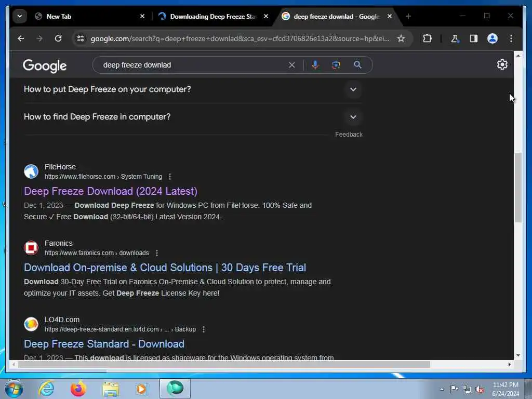The image size is (532, 399).
Task: Click the network tray icon
Action: 467,390
